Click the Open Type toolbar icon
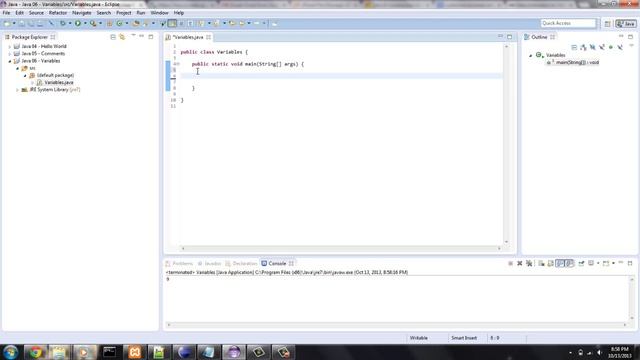Image resolution: width=640 pixels, height=360 pixels. click(136, 24)
